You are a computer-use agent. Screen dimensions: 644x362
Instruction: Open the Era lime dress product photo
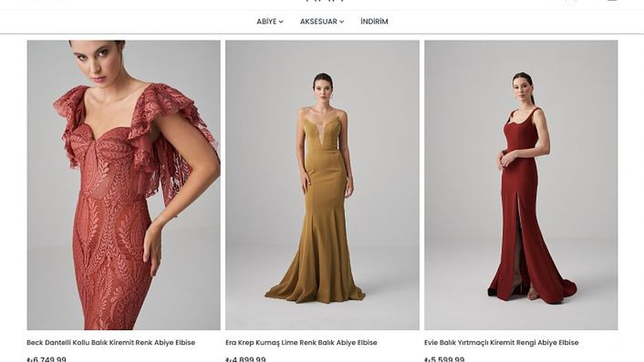click(x=322, y=185)
